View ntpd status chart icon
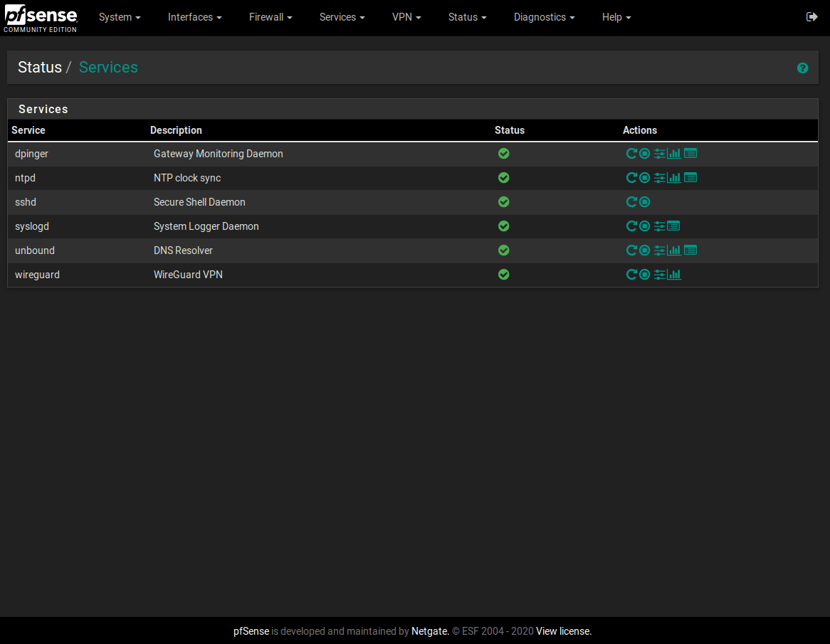This screenshot has width=830, height=644. (x=674, y=178)
